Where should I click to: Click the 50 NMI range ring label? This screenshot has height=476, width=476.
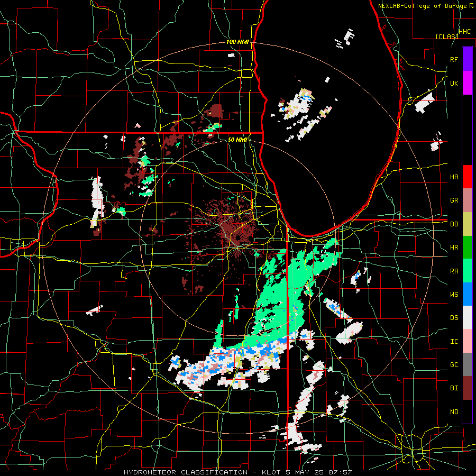coord(237,140)
